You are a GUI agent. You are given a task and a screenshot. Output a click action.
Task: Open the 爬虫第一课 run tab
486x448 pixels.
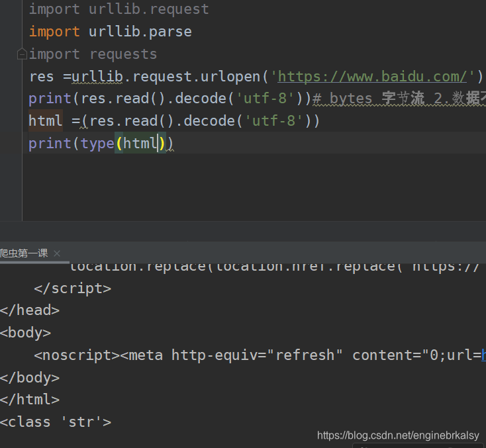tap(24, 253)
